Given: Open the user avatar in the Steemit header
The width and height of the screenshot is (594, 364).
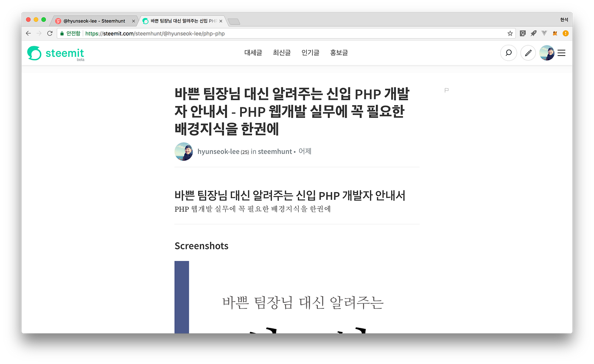Looking at the screenshot, I should click(547, 53).
